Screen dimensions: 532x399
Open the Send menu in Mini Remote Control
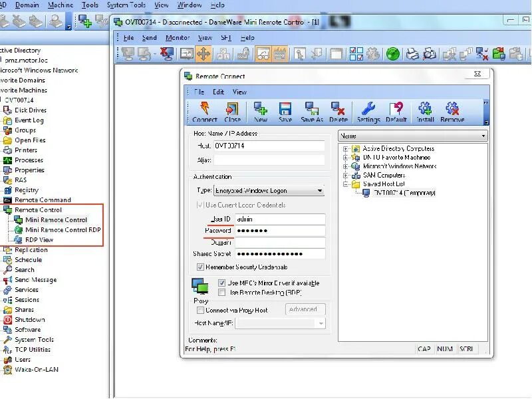(x=149, y=38)
